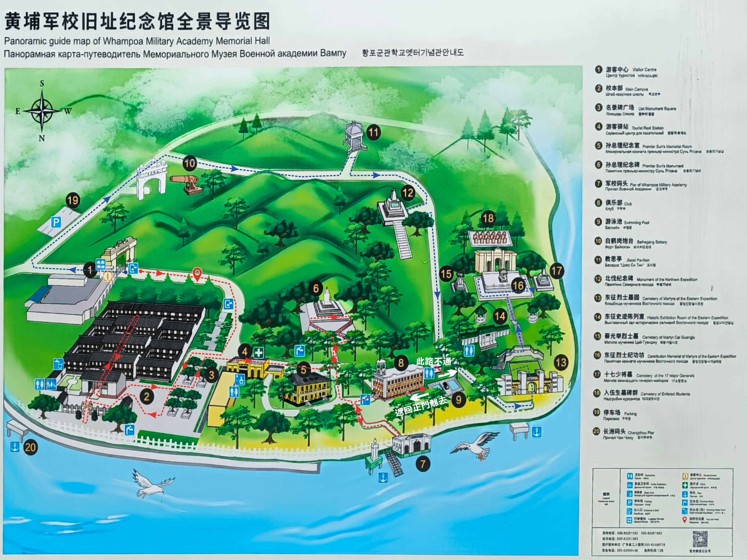Click the blue parking P icon
Screen dimensions: 747x560
[x=56, y=222]
